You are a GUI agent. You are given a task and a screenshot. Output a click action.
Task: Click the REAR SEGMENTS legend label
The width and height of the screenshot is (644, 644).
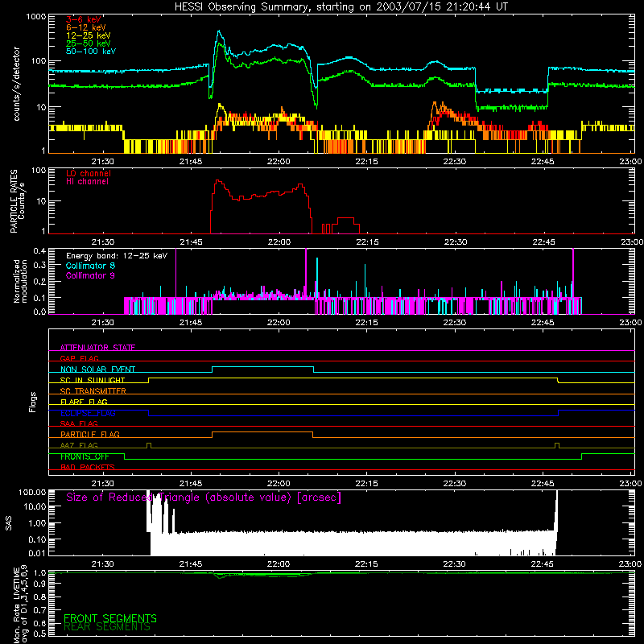pyautogui.click(x=107, y=627)
